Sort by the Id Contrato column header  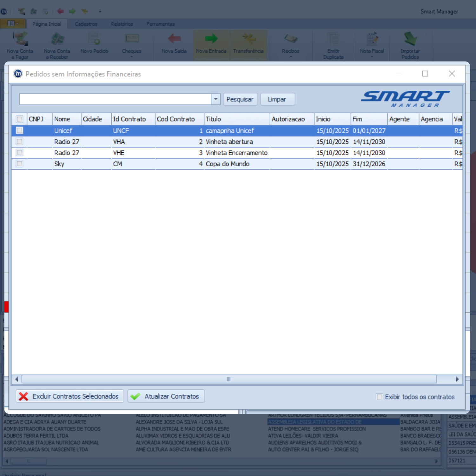[133, 119]
